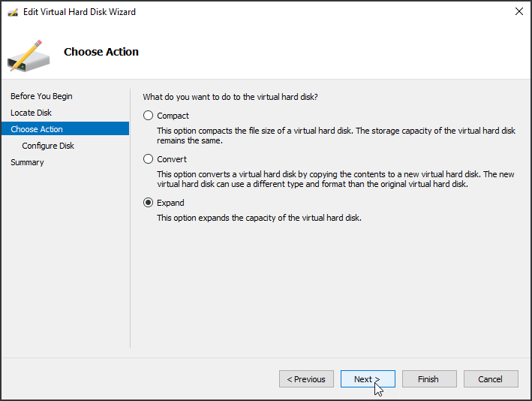Click the bold Choose Action page heading
The width and height of the screenshot is (532, 401).
tap(101, 52)
